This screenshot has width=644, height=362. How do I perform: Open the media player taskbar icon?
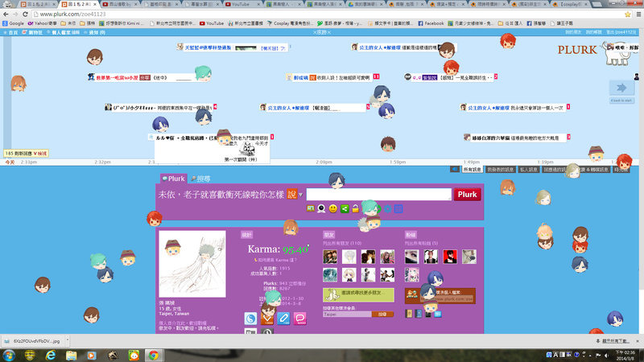click(x=92, y=355)
